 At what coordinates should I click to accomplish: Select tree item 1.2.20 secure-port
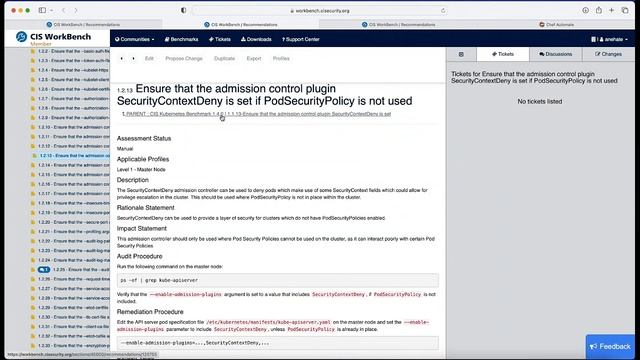74,222
